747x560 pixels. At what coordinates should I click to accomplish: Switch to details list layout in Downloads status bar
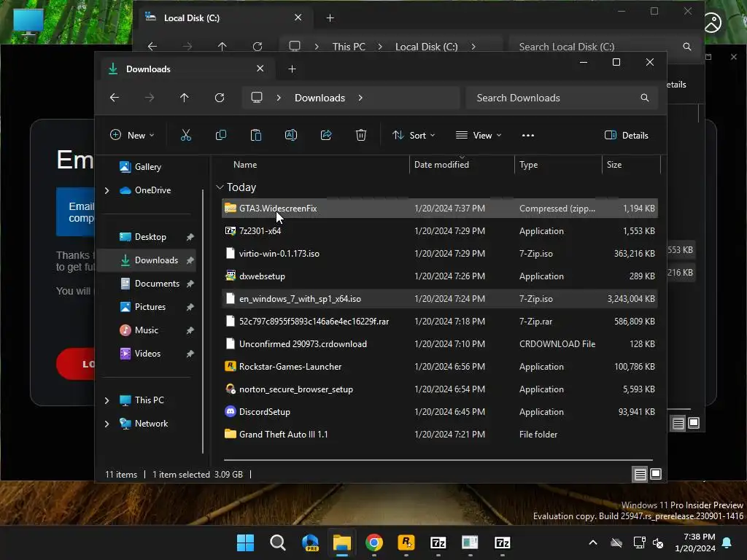pos(640,474)
